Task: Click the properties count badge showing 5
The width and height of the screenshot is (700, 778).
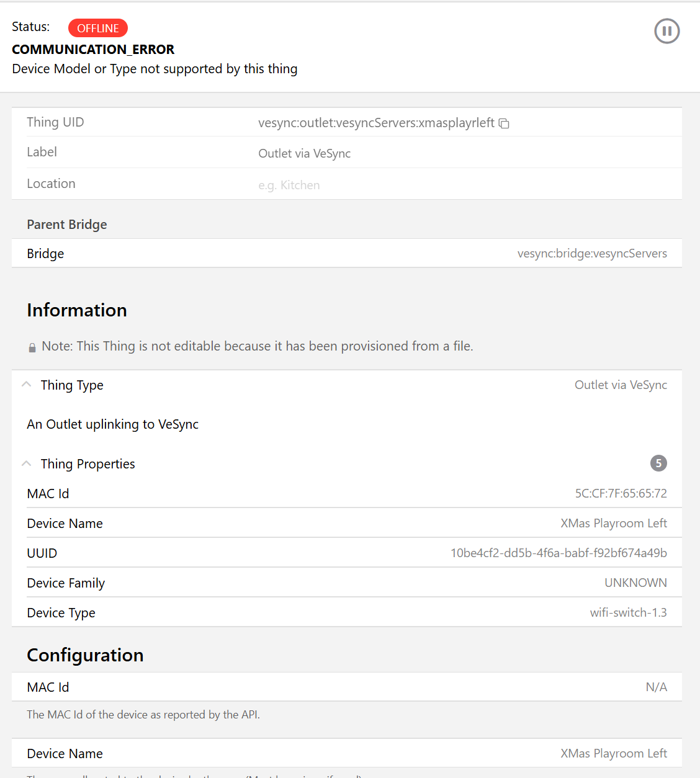Action: 658,463
